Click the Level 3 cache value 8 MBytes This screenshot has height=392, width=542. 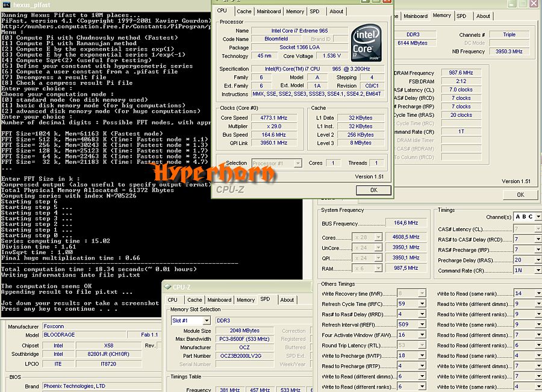[360, 143]
